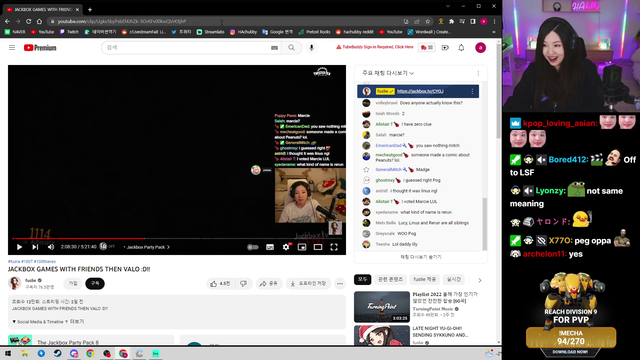640x360 pixels.
Task: Open the Windows Start menu
Action: coord(8,353)
